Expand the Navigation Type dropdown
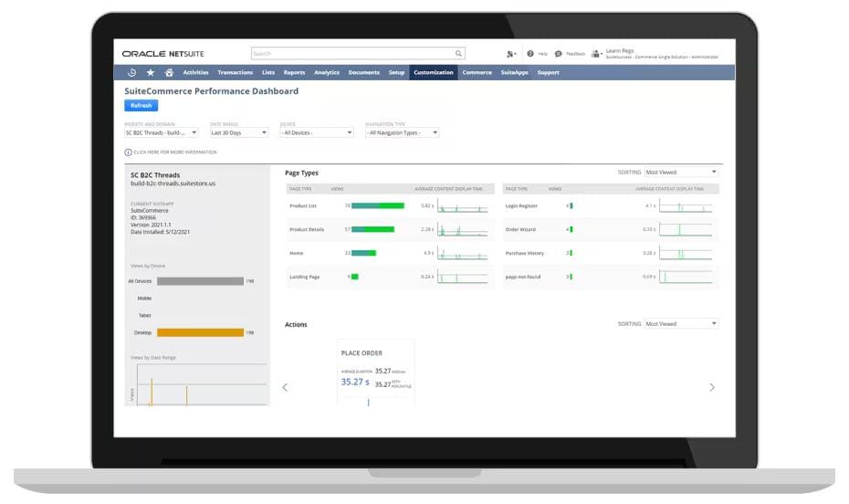 [402, 132]
